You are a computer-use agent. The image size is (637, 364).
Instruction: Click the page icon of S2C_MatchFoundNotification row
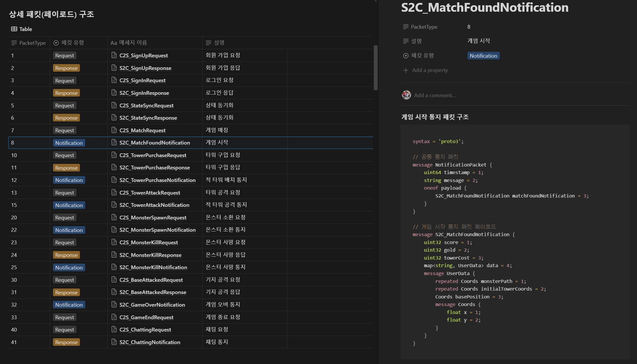coord(114,142)
